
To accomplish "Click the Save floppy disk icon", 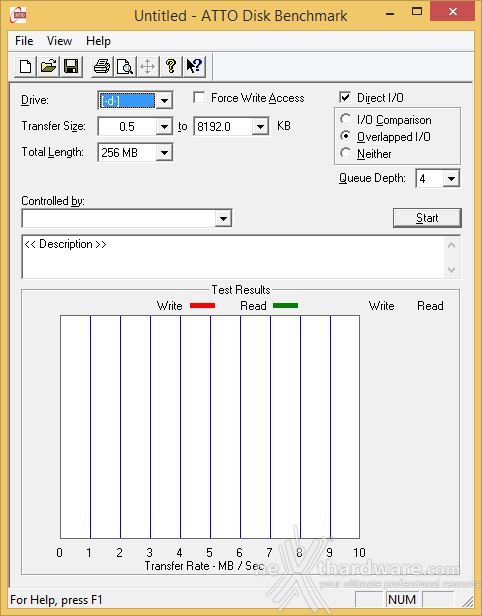I will pos(71,66).
